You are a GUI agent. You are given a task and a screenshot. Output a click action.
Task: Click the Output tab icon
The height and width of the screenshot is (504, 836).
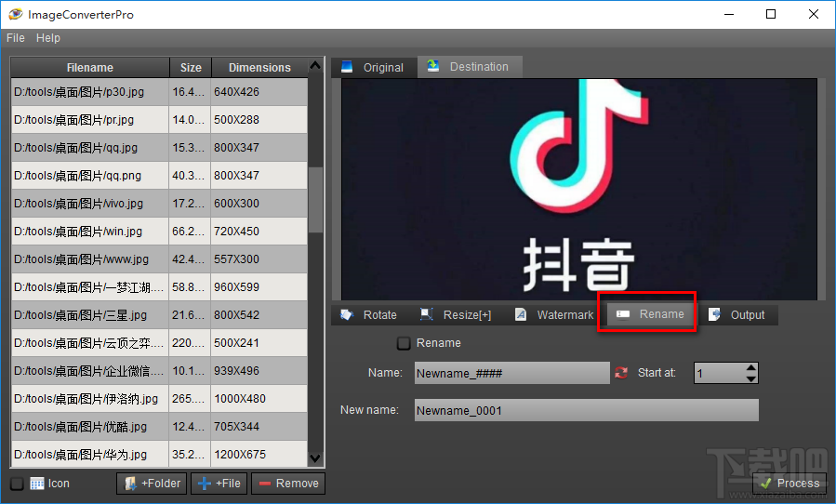click(x=714, y=314)
